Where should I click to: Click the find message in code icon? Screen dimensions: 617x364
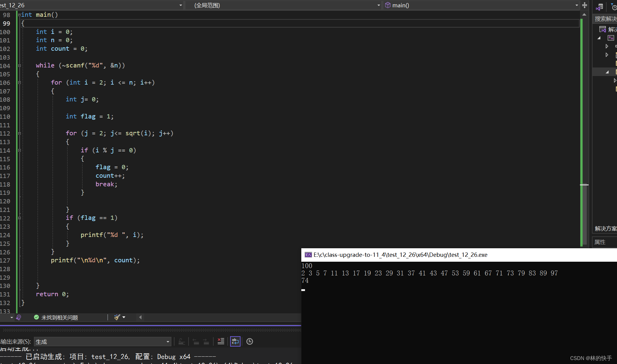[182, 341]
